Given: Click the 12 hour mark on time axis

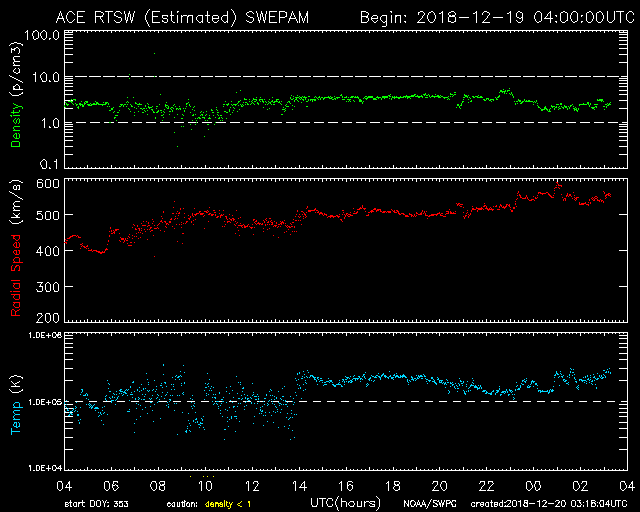Looking at the screenshot, I should pyautogui.click(x=252, y=484).
